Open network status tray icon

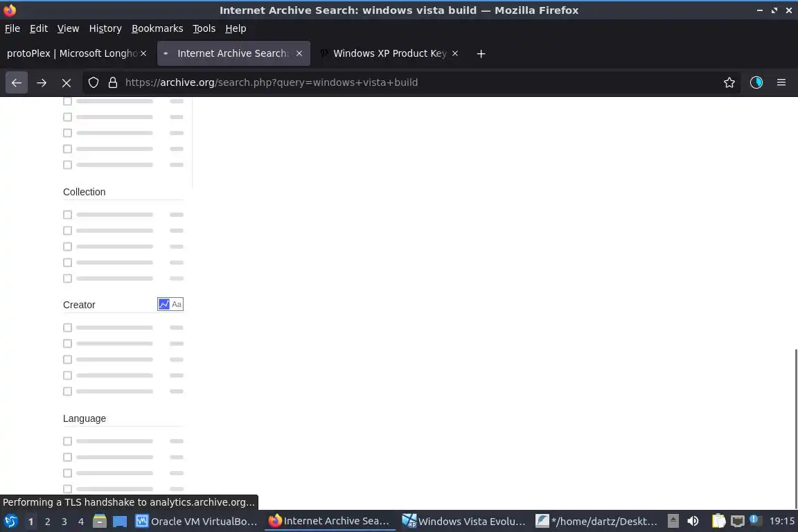pos(738,522)
